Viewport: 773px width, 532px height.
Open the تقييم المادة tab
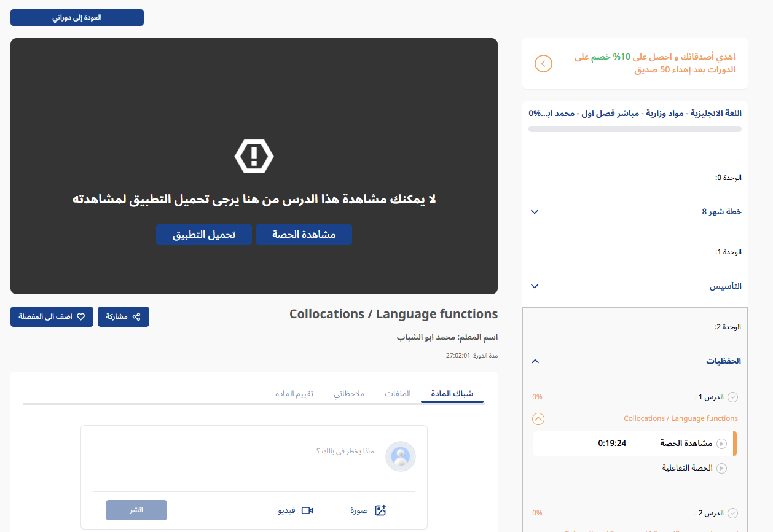(x=295, y=393)
